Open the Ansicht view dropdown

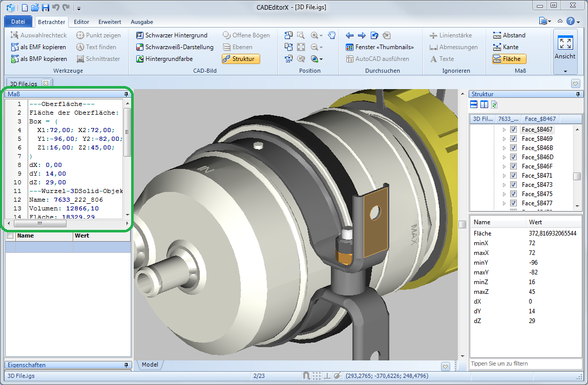565,71
